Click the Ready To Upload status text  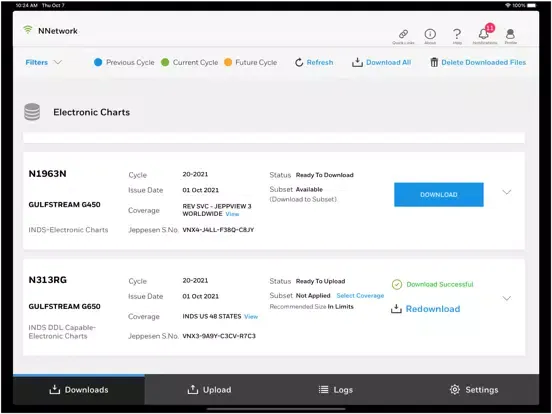point(320,281)
